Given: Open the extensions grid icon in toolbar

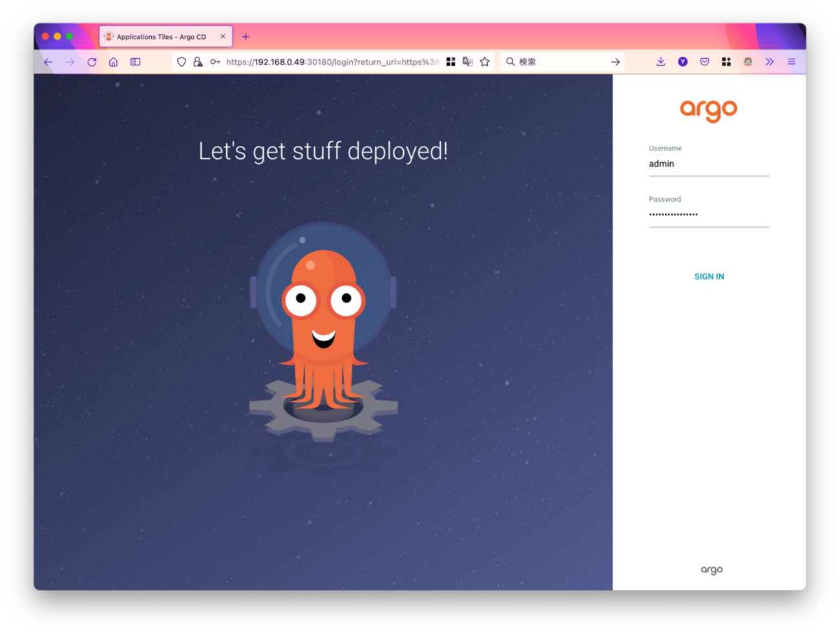Looking at the screenshot, I should (x=726, y=62).
